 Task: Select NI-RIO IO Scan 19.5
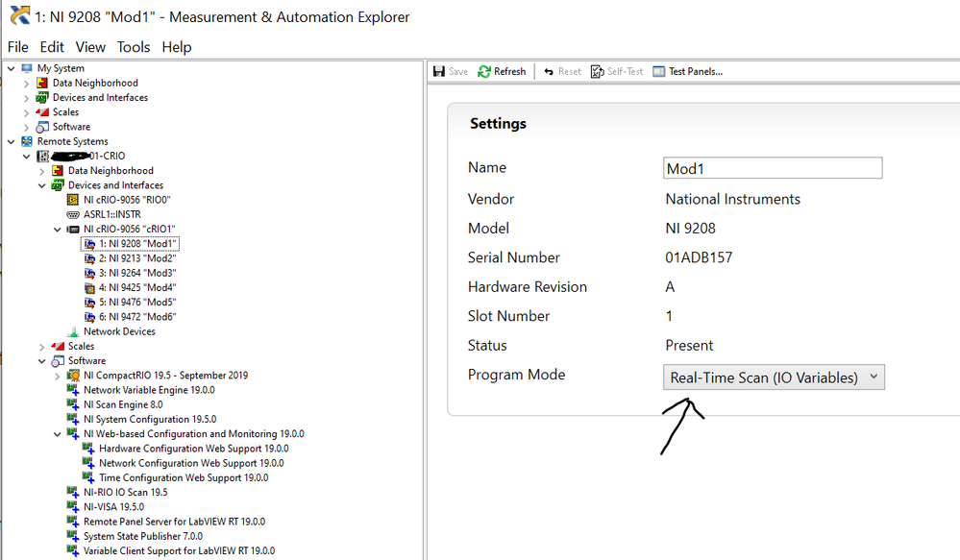point(126,492)
